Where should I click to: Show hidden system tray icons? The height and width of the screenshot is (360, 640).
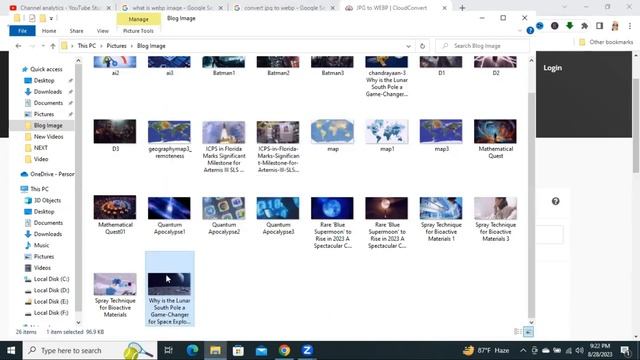pos(523,350)
